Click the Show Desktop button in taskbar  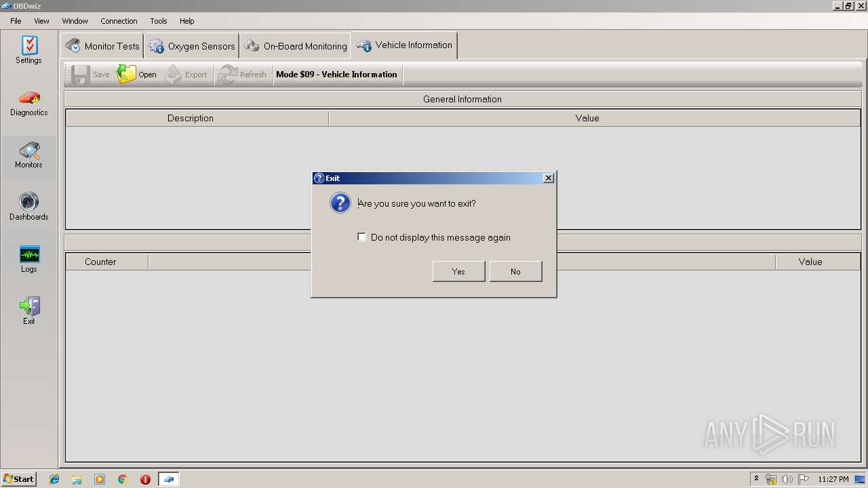tap(861, 479)
